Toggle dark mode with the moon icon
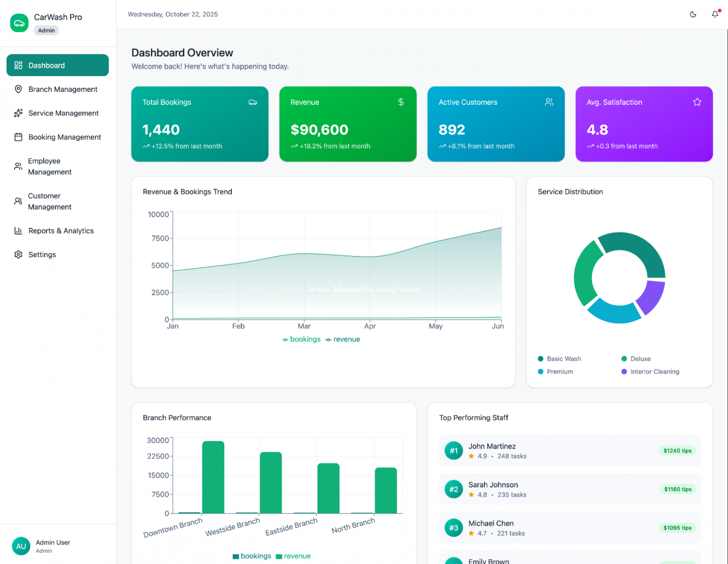 click(693, 15)
